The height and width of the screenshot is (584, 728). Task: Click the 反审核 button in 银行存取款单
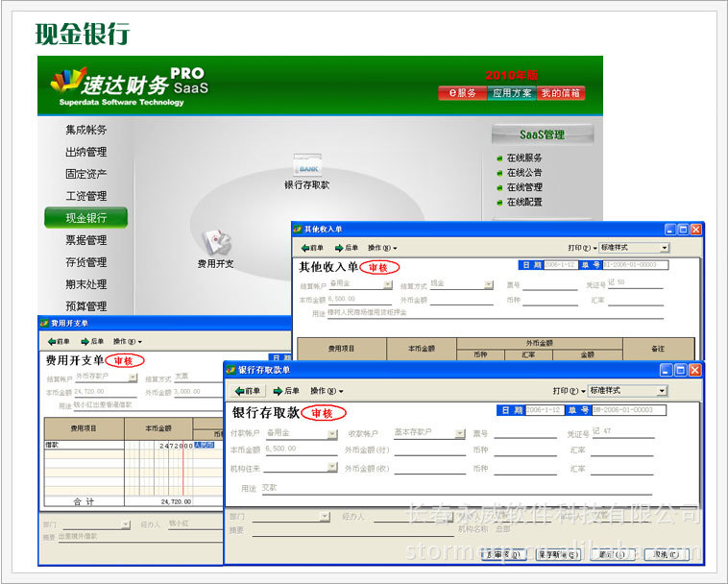tap(504, 554)
